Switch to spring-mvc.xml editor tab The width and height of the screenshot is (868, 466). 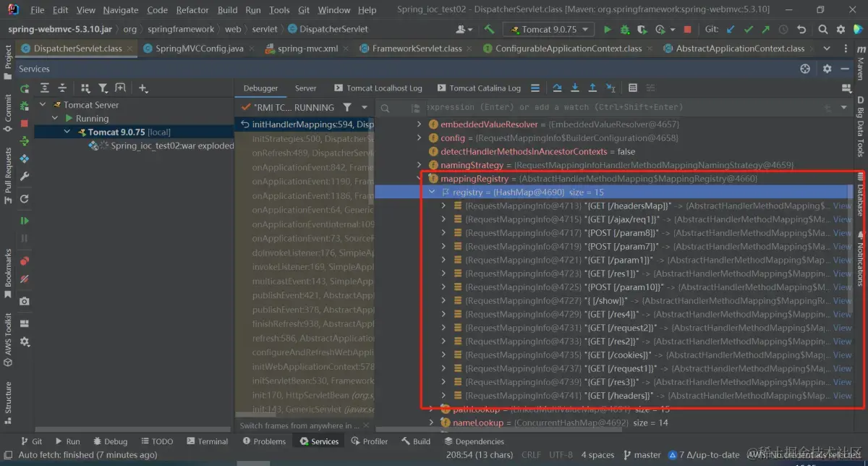[x=307, y=48]
